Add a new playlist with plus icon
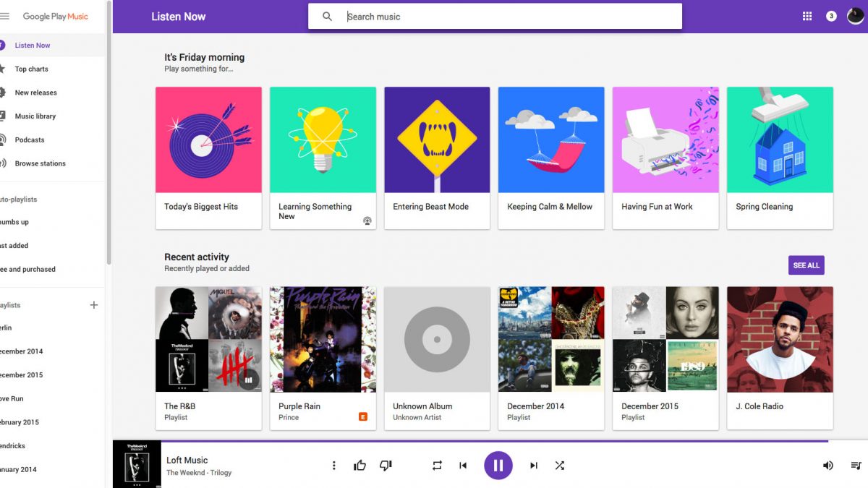 [93, 305]
